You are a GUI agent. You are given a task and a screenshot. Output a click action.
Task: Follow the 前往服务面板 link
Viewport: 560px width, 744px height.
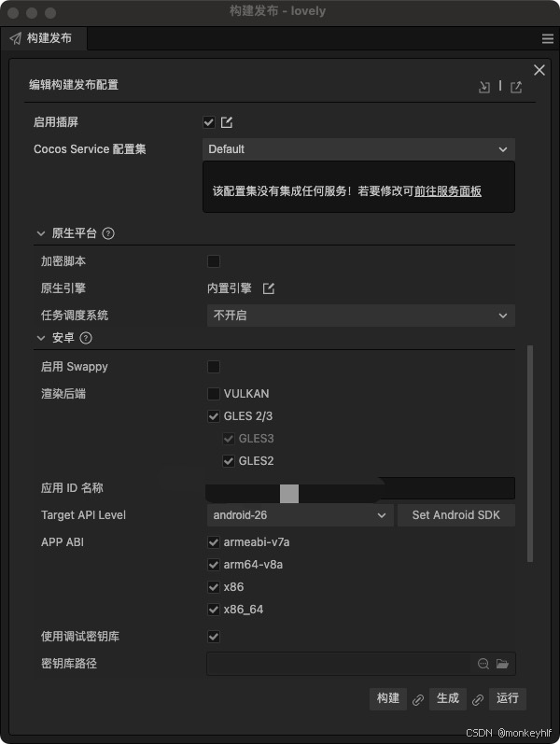[448, 191]
